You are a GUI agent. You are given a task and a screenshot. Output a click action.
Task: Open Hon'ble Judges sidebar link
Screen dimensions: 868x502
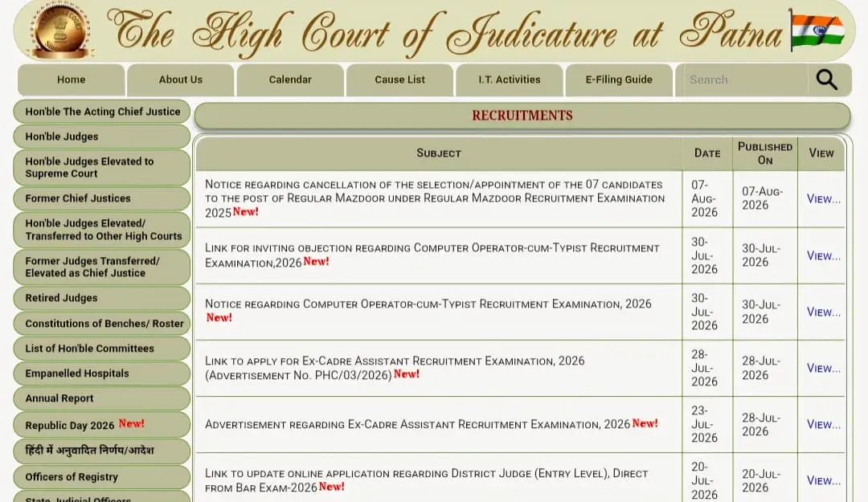click(102, 137)
